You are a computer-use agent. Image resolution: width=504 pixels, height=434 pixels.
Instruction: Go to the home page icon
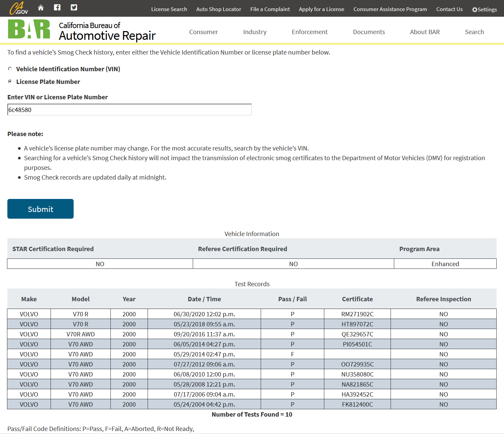click(41, 8)
